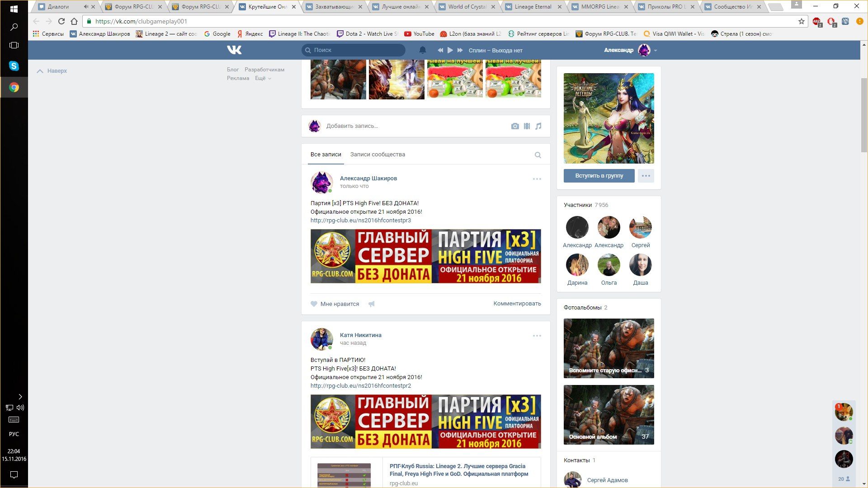This screenshot has width=868, height=488.
Task: Open the notifications bell icon
Action: coord(422,50)
